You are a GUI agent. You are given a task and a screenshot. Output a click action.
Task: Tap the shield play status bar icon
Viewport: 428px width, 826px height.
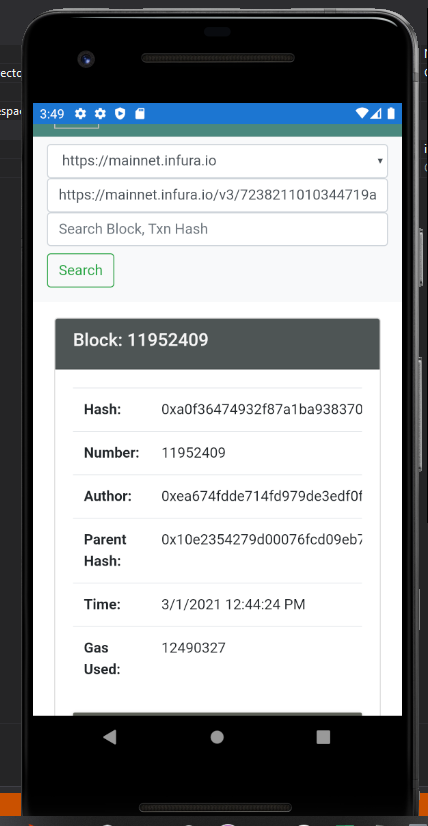point(120,113)
